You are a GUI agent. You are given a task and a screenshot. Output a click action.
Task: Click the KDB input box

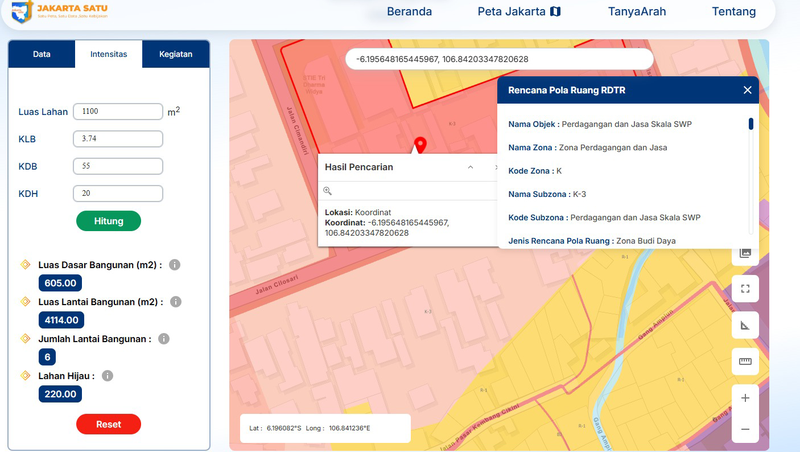coord(118,166)
